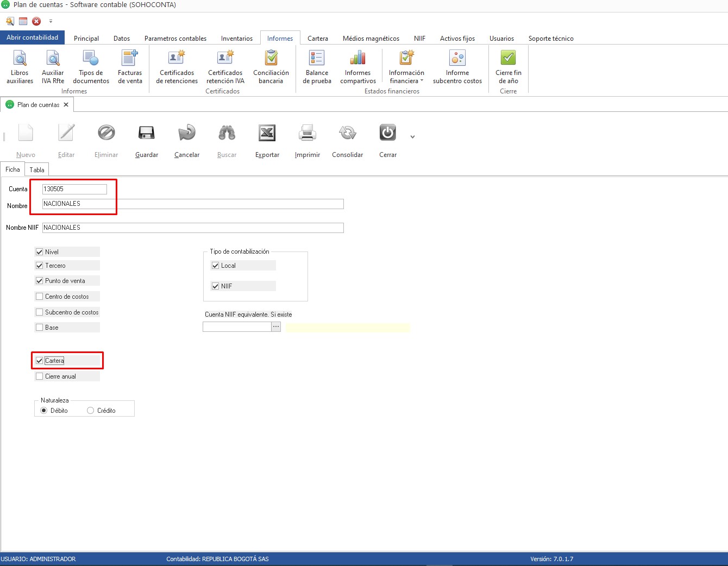
Task: Select the Crédito radio button
Action: [x=91, y=411]
